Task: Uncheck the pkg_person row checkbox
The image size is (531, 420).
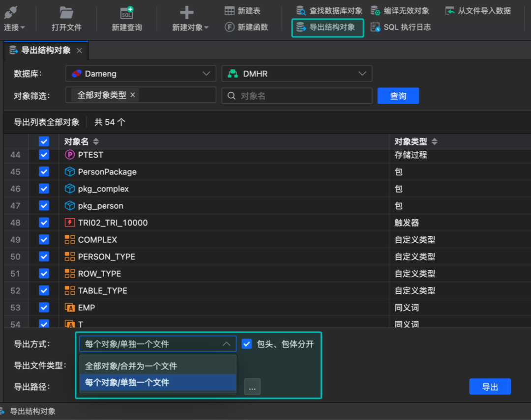Action: [44, 206]
